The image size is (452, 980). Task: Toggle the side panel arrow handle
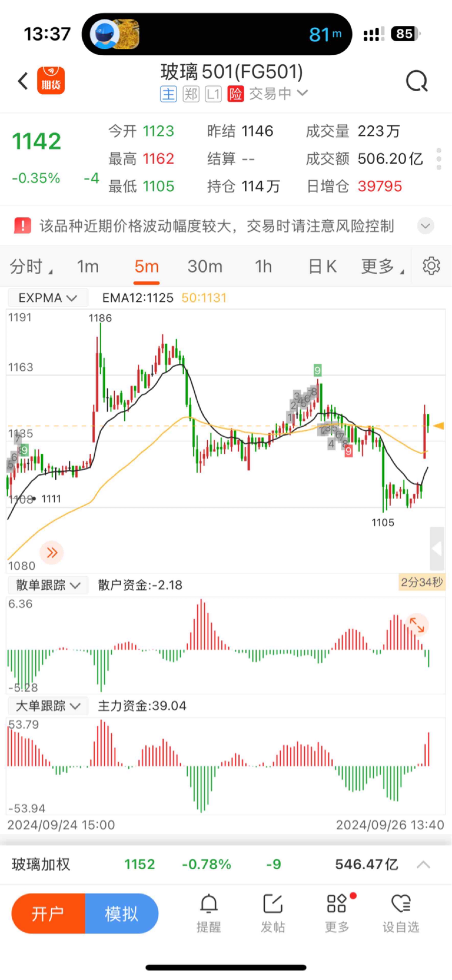437,549
